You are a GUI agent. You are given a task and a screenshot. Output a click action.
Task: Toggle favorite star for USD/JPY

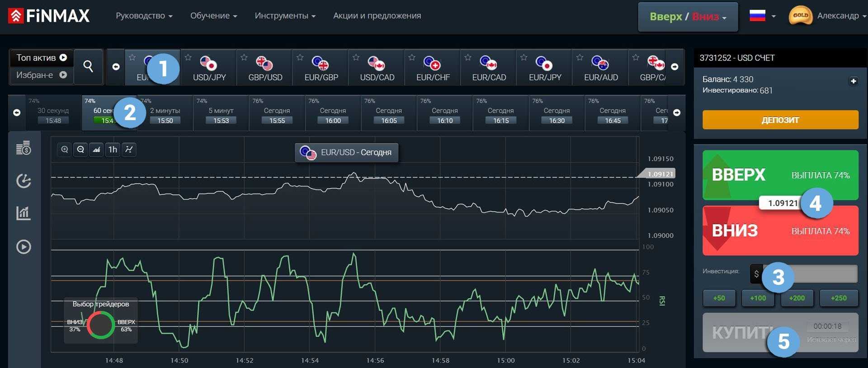(x=188, y=57)
